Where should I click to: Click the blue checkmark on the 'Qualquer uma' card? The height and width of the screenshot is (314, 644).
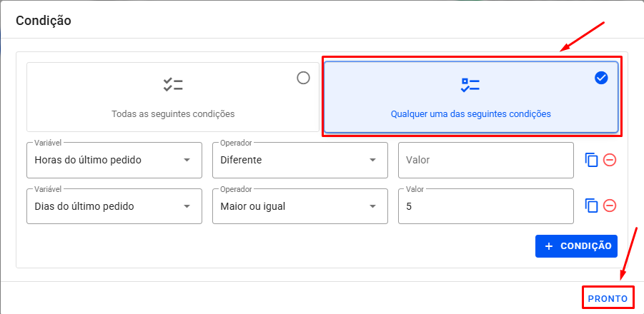(601, 78)
